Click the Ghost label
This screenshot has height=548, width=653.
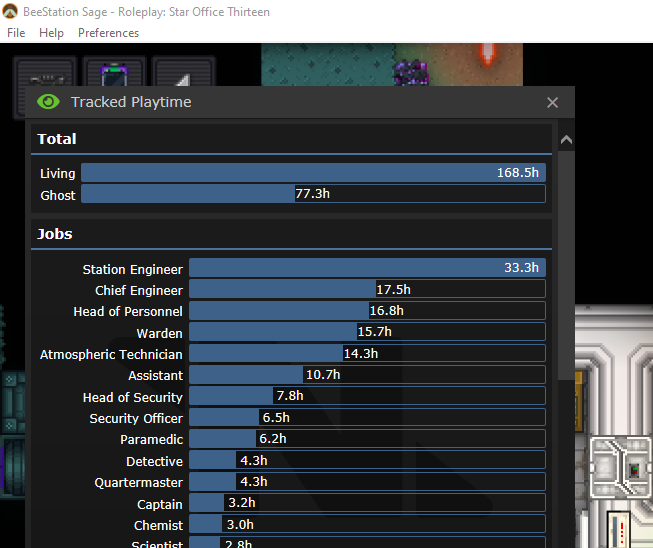[58, 195]
